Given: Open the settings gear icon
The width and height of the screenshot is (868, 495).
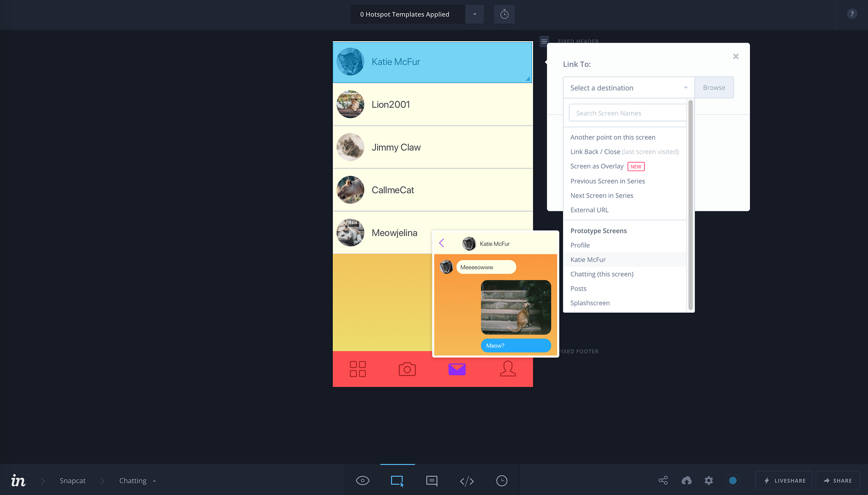Looking at the screenshot, I should click(x=709, y=481).
